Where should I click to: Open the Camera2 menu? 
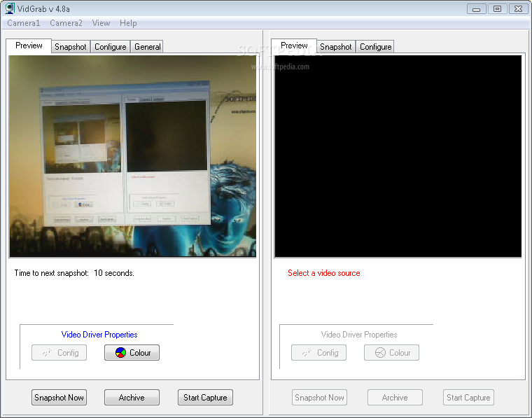(x=66, y=23)
